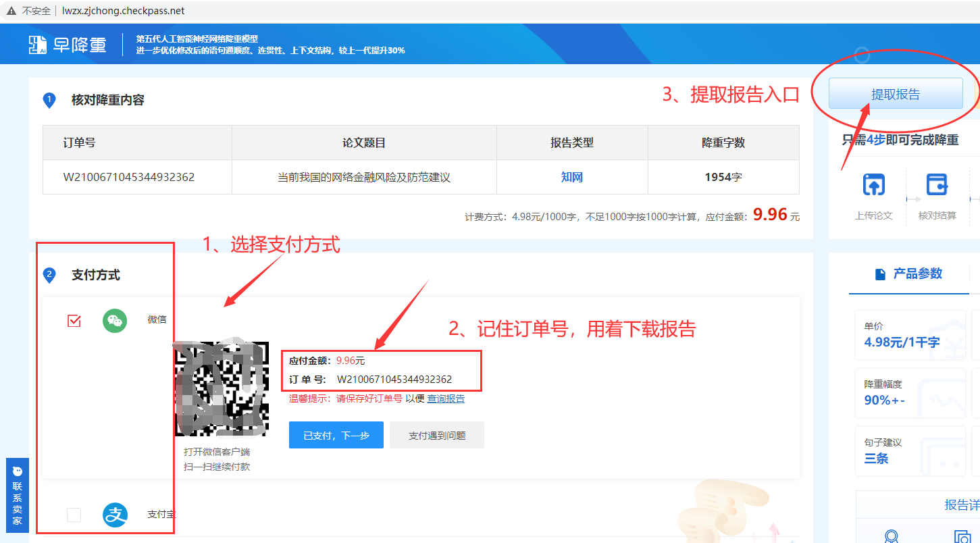Image resolution: width=980 pixels, height=543 pixels.
Task: Click the 报告类型 column header
Action: click(x=572, y=143)
